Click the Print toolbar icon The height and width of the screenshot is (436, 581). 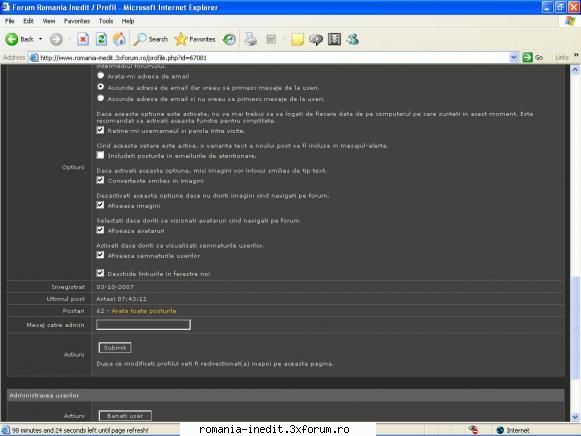251,39
